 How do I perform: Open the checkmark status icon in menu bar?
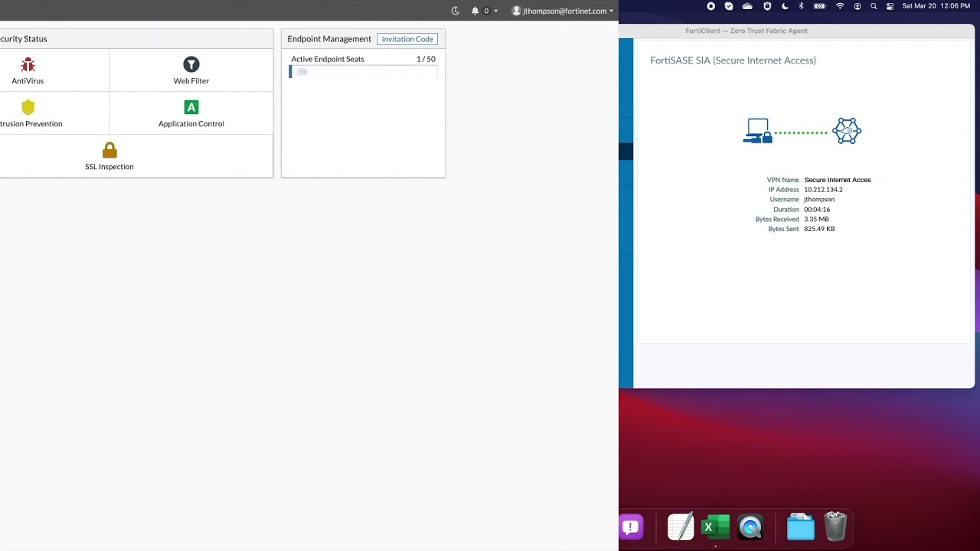729,6
